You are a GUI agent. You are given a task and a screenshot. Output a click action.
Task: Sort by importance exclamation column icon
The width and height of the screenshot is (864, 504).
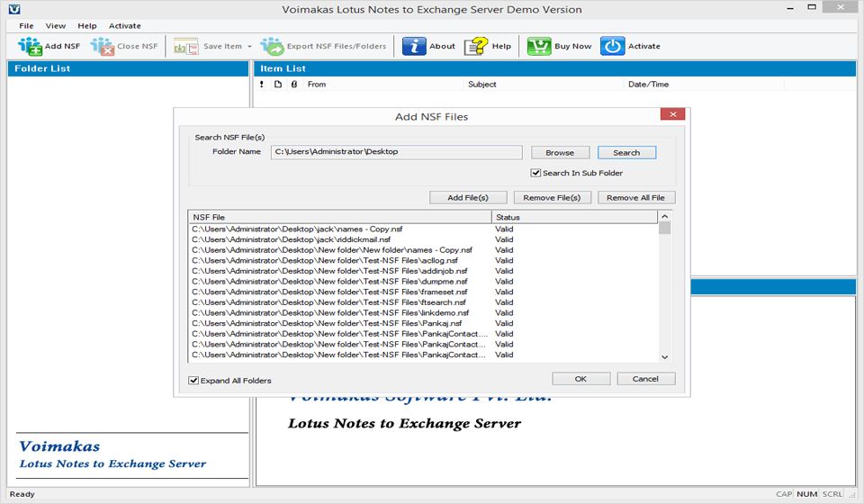coord(261,85)
